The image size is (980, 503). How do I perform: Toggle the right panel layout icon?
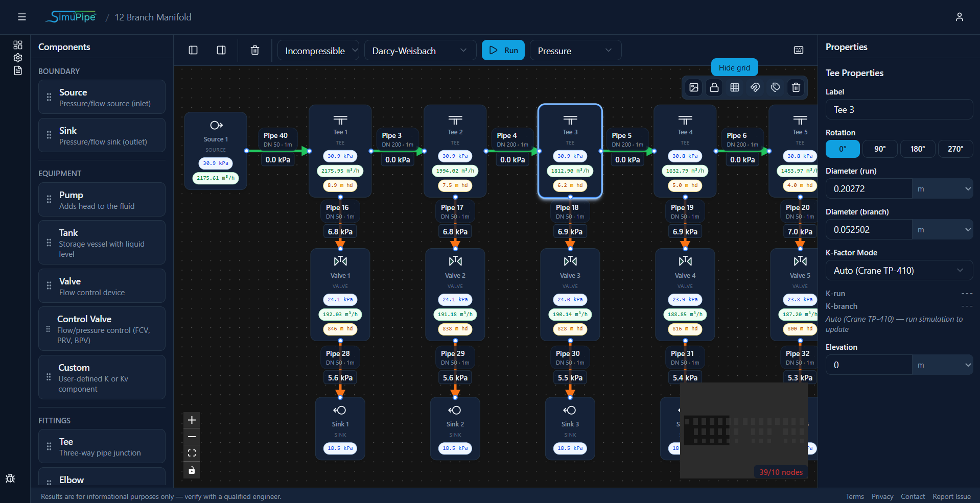[x=221, y=50]
